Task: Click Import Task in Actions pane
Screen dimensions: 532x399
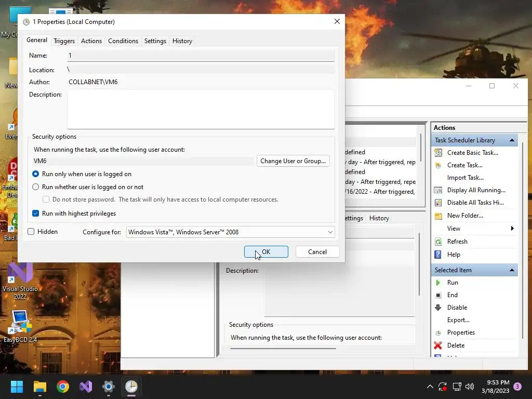Action: (465, 178)
